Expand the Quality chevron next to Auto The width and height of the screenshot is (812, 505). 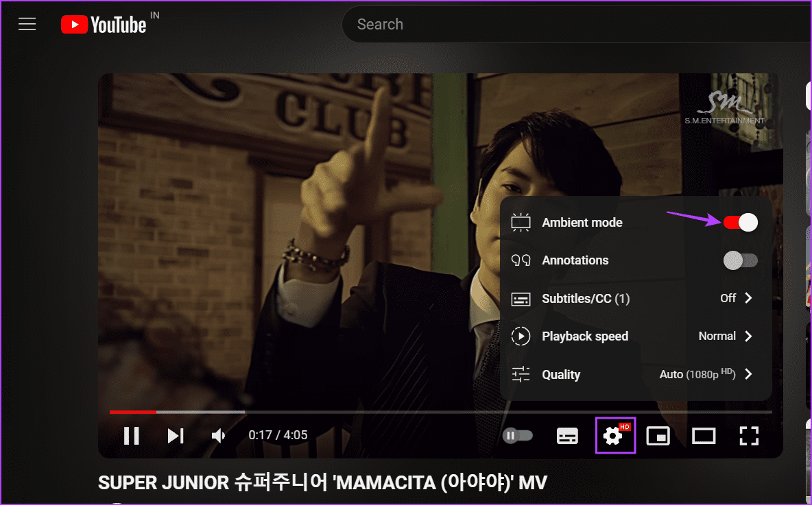(x=748, y=374)
